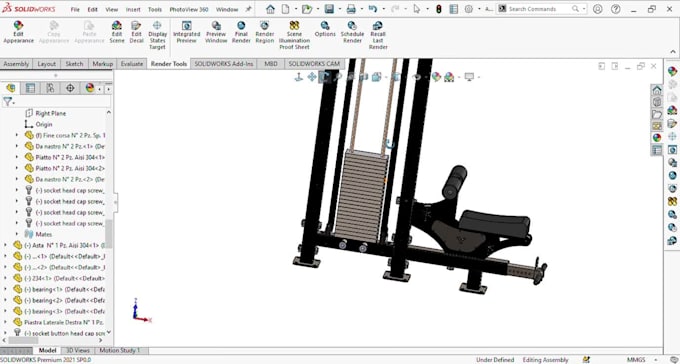Click Display States Target
The height and width of the screenshot is (364, 680).
click(157, 35)
